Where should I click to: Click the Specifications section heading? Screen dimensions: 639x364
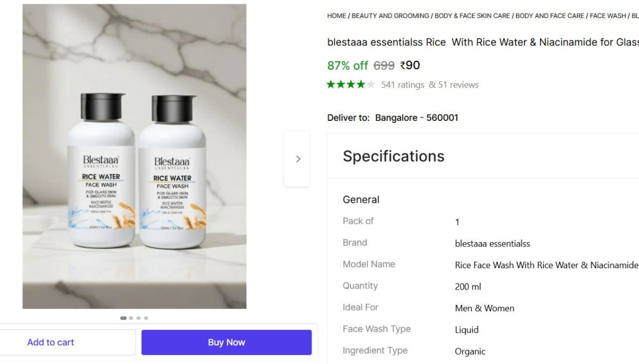(x=394, y=156)
